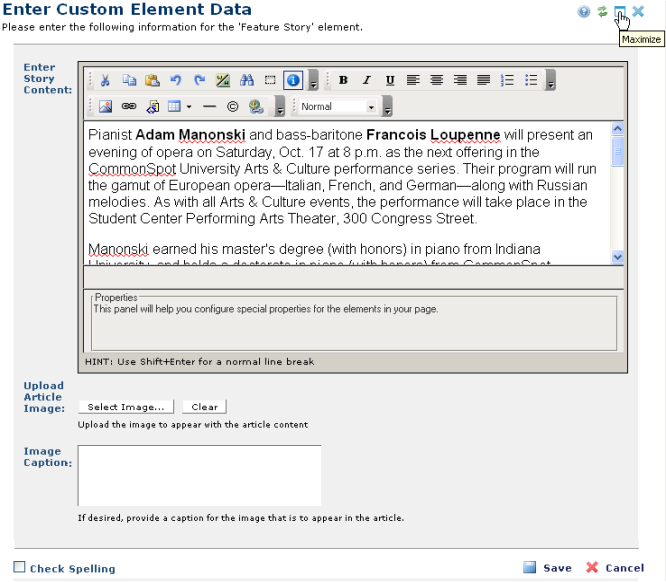The image size is (666, 582).
Task: Toggle Bold formatting
Action: tap(343, 80)
